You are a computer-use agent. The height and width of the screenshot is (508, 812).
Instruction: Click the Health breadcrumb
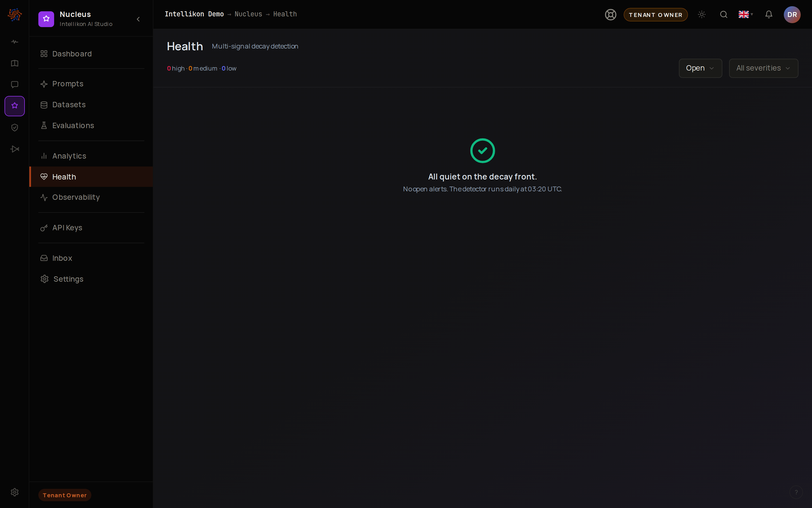285,14
